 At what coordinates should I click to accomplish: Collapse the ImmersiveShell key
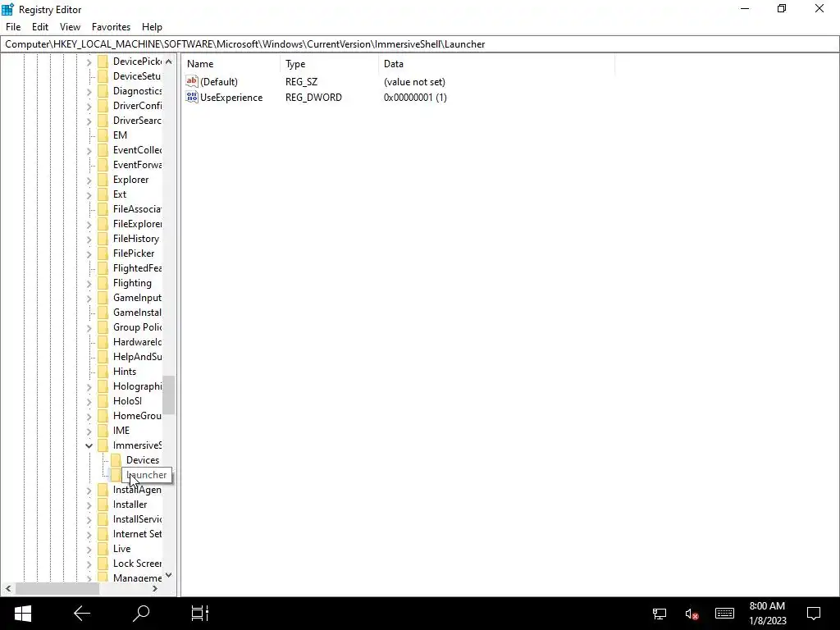pyautogui.click(x=89, y=445)
